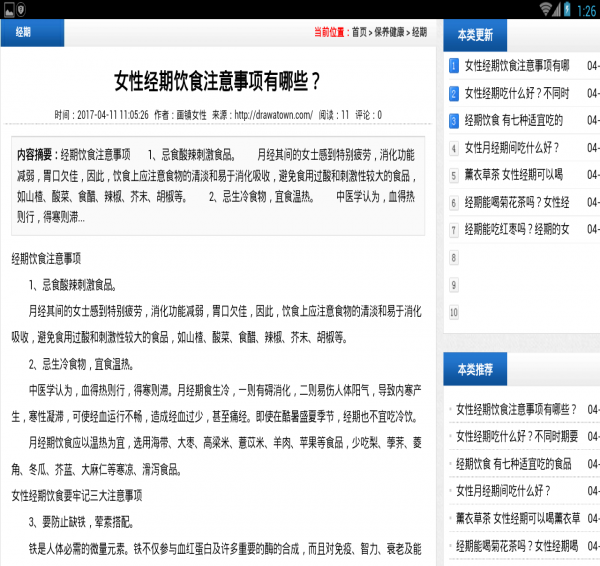Open 保养健康 in the breadcrumb
This screenshot has height=566, width=600.
[389, 32]
